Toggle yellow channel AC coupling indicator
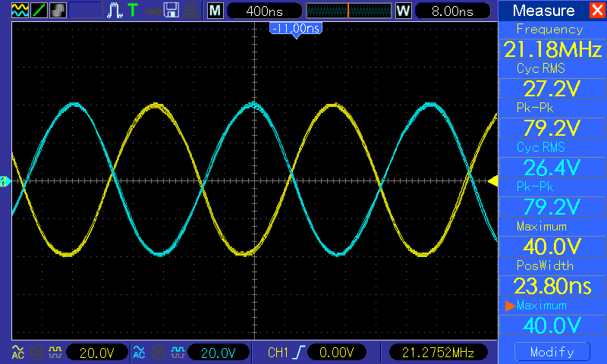Viewport: 607px width, 364px height. 17,353
